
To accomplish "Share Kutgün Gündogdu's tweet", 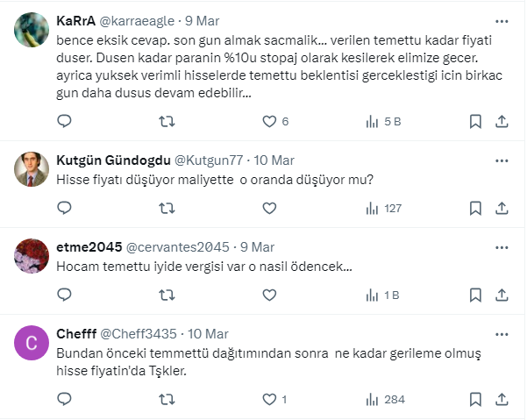I will (x=502, y=209).
